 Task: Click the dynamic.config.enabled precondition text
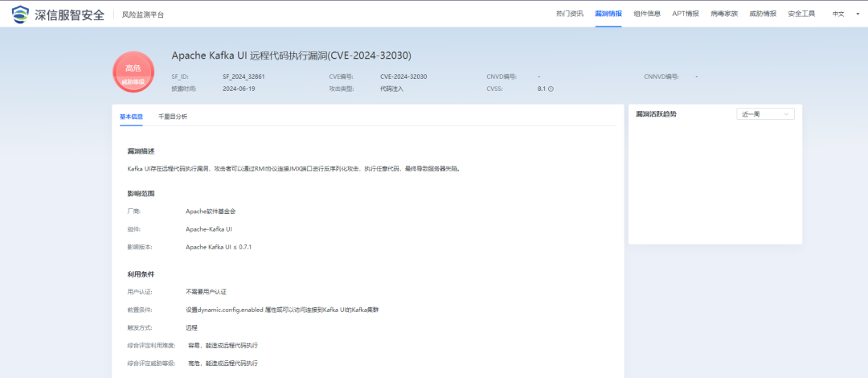click(282, 310)
